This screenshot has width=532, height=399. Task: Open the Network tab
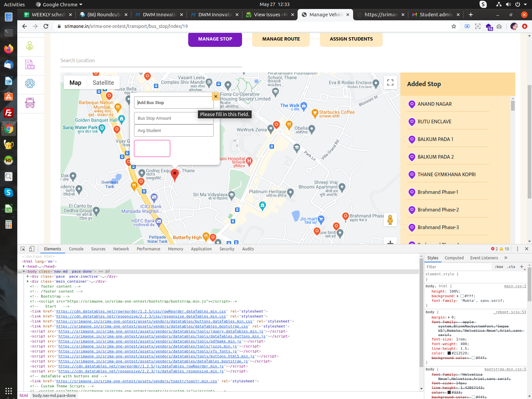(121, 249)
